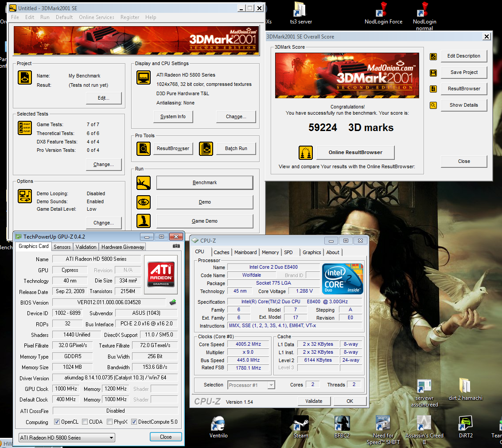The image size is (502, 448).
Task: Open the File menu in 3DMark2001
Action: pyautogui.click(x=15, y=17)
